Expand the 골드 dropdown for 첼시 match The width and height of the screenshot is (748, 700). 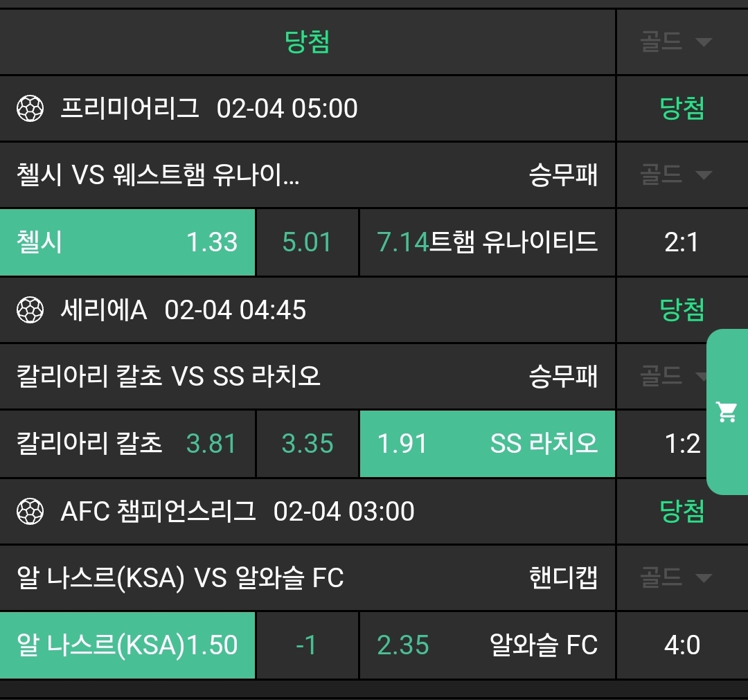coord(675,174)
